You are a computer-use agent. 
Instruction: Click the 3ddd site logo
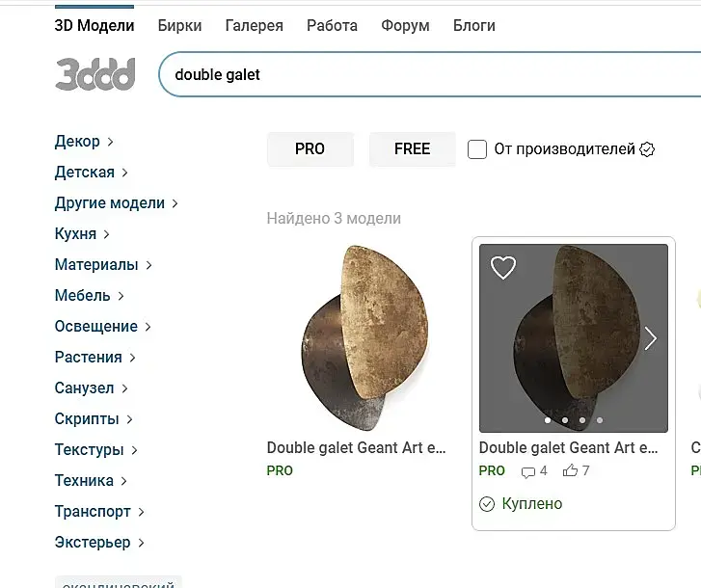pyautogui.click(x=94, y=74)
